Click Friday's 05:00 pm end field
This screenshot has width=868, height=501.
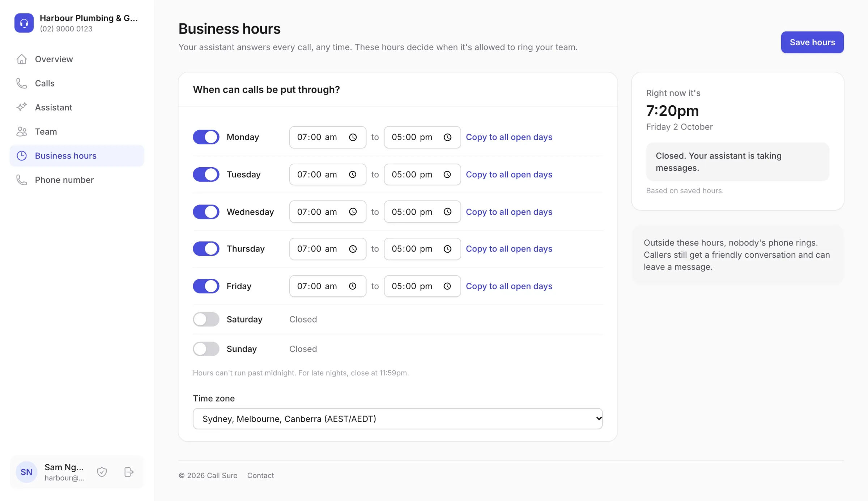pos(422,286)
